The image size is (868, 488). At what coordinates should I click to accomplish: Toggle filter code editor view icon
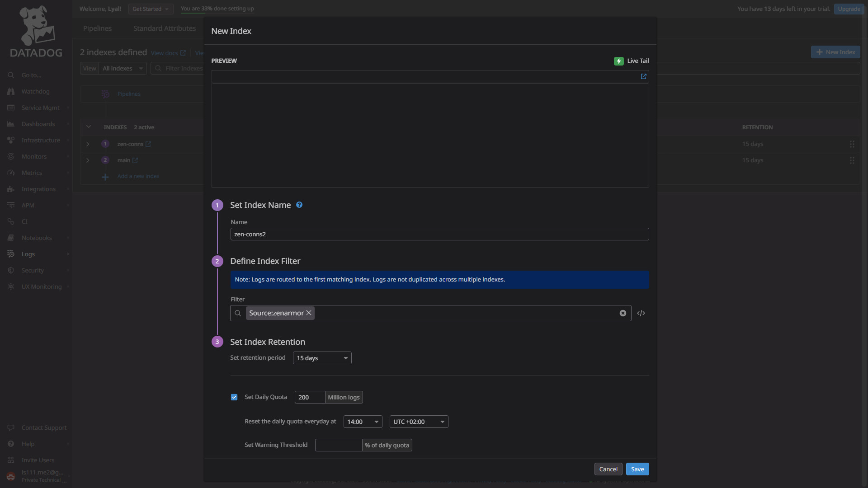(x=641, y=313)
